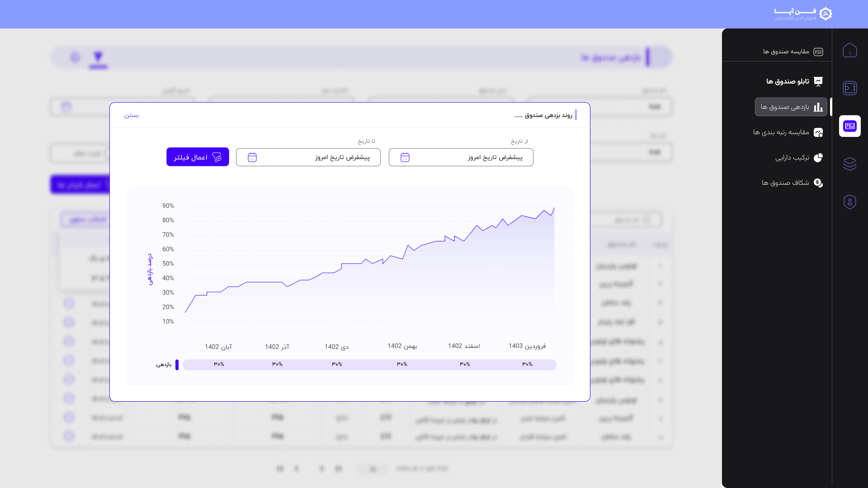Viewport: 868px width, 488px height.
Task: Click the بهمن 1402 axis label
Action: point(402,346)
